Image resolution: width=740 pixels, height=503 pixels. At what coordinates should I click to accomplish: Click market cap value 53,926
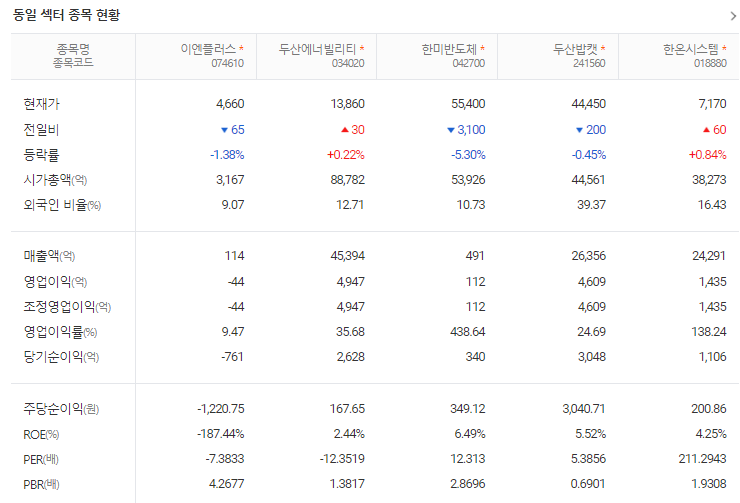(468, 180)
